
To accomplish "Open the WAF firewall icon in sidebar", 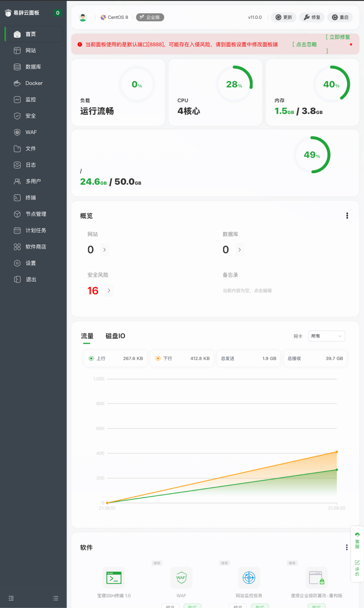I will [17, 133].
